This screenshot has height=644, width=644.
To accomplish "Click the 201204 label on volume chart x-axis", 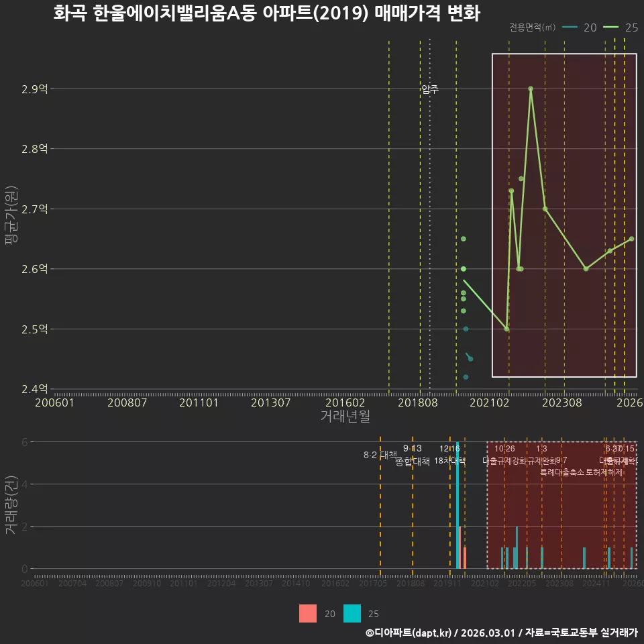I will click(x=221, y=584).
